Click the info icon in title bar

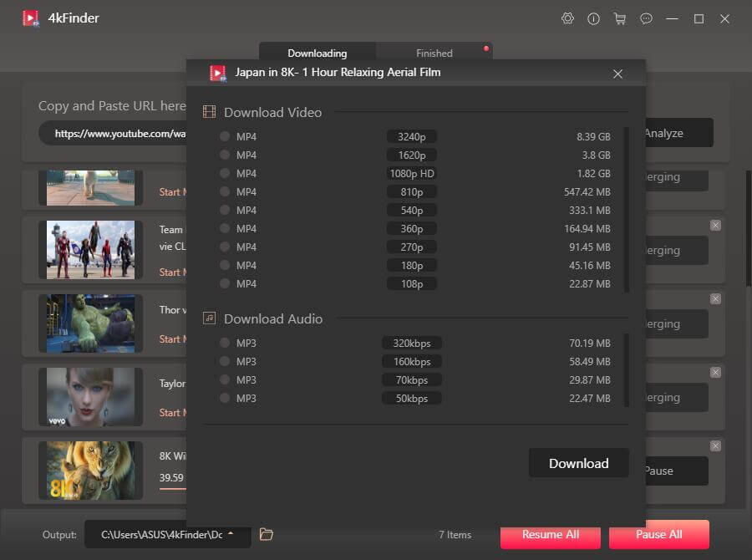(594, 18)
